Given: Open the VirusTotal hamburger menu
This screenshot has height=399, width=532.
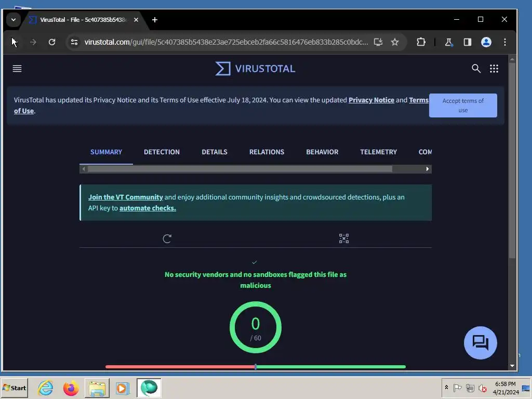Looking at the screenshot, I should pyautogui.click(x=17, y=69).
